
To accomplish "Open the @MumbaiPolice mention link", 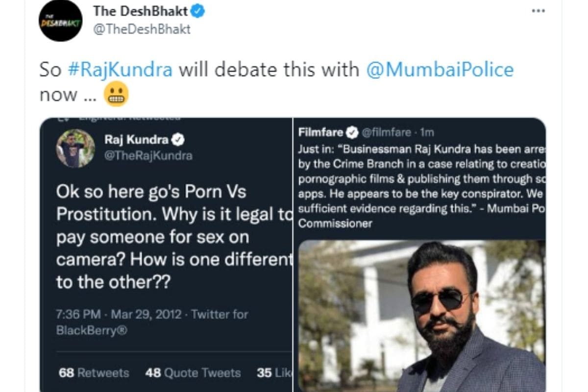I will tap(440, 70).
